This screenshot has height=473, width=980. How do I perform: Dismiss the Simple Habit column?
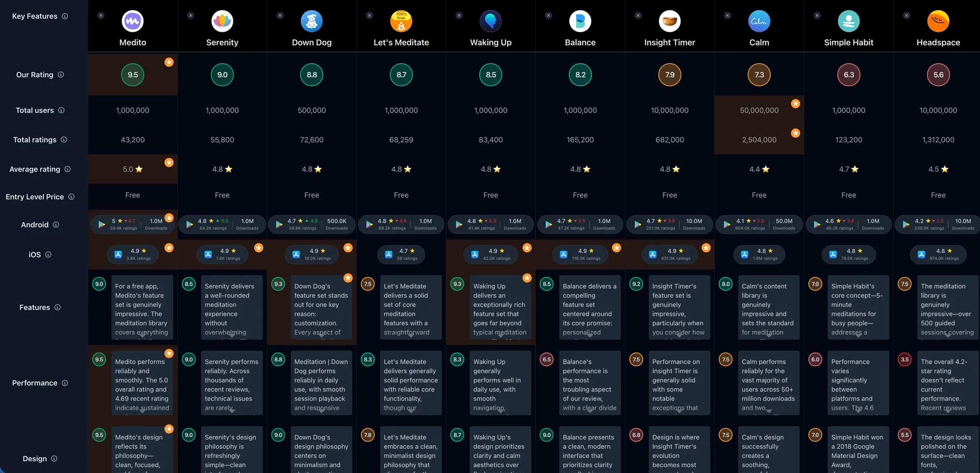tap(817, 16)
